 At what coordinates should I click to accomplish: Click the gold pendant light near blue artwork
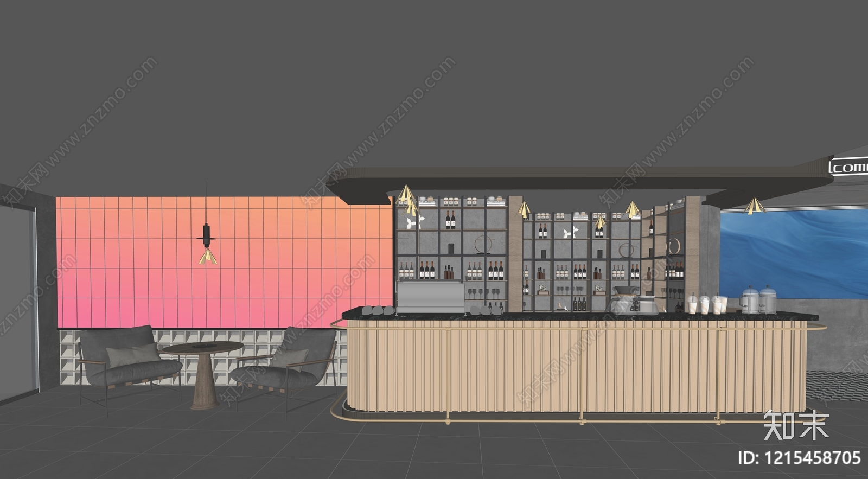coord(754,206)
